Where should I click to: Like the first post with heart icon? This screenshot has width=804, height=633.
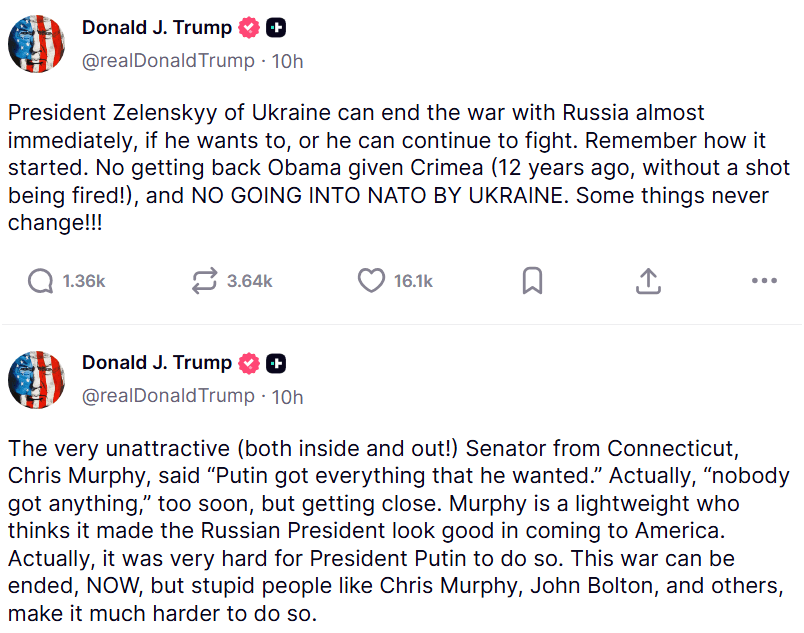point(371,281)
